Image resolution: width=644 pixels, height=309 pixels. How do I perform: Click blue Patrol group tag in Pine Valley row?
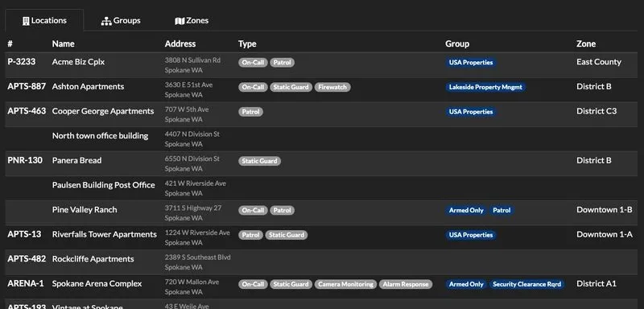[x=502, y=210]
